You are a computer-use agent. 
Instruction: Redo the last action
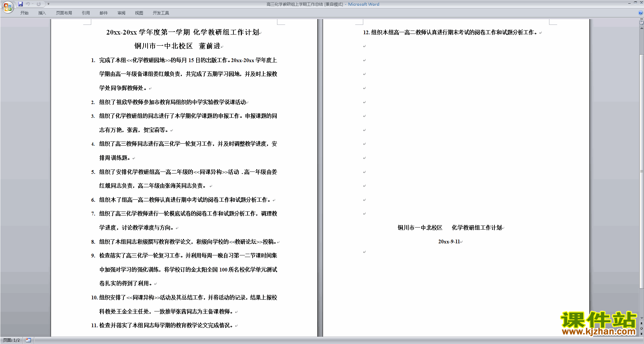point(39,4)
